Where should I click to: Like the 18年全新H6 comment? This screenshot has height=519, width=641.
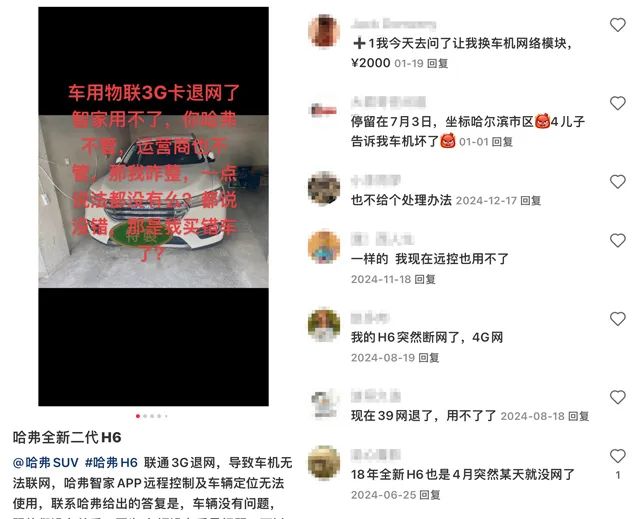(x=617, y=456)
